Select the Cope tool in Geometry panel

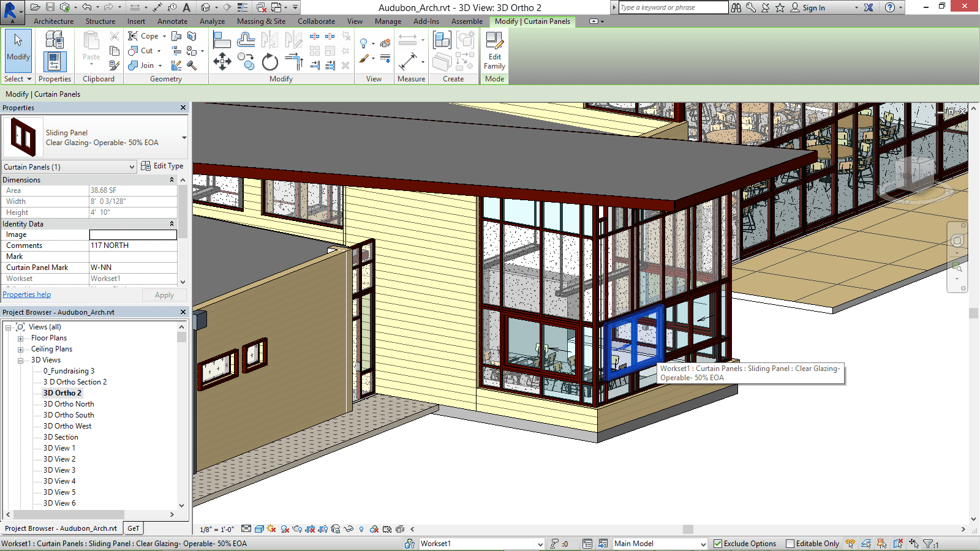point(145,36)
